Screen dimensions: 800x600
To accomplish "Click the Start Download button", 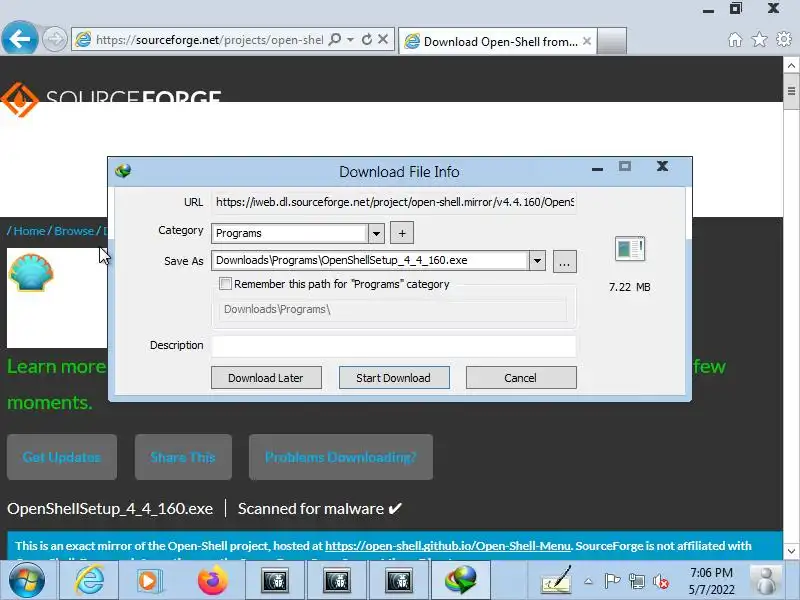I will (x=394, y=378).
